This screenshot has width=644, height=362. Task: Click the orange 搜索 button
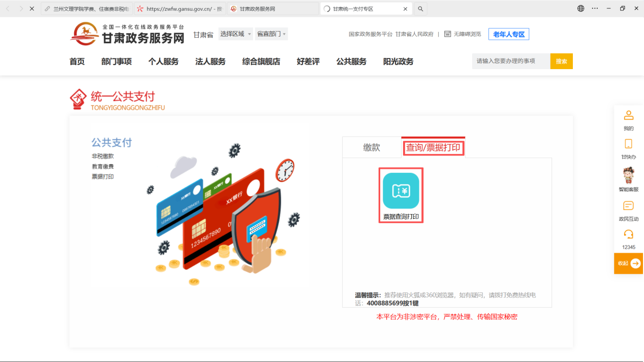tap(561, 61)
